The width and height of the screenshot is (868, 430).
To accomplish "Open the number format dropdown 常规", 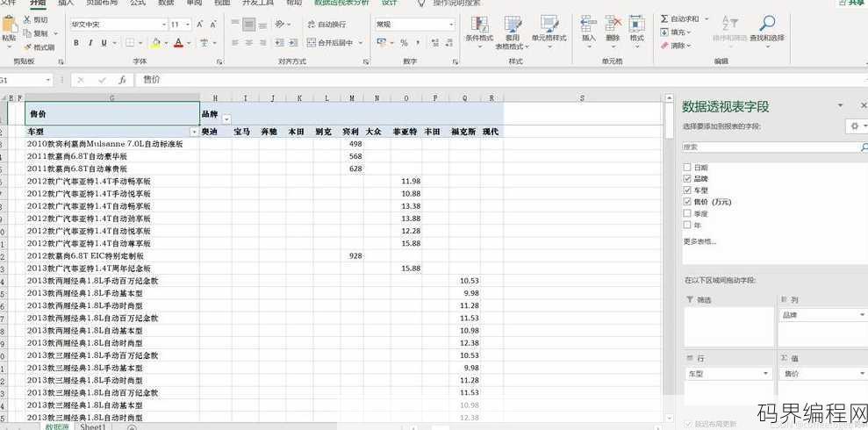I will [x=451, y=25].
